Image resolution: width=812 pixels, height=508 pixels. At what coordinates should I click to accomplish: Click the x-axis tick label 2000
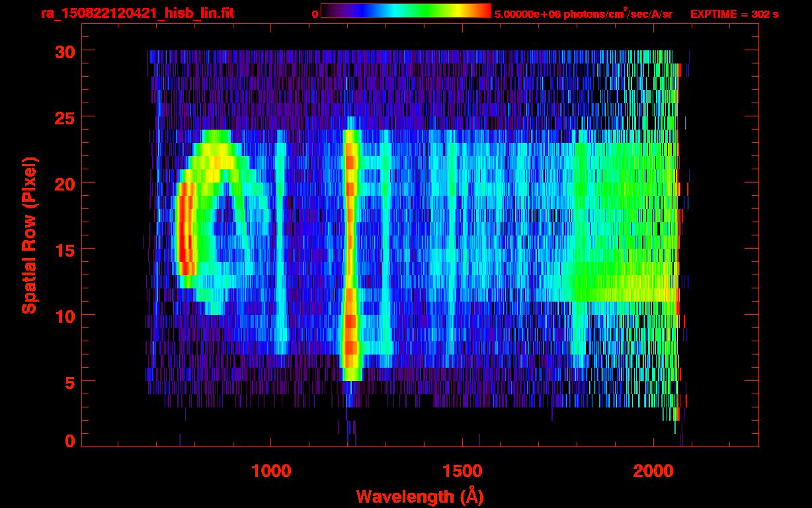pos(653,471)
